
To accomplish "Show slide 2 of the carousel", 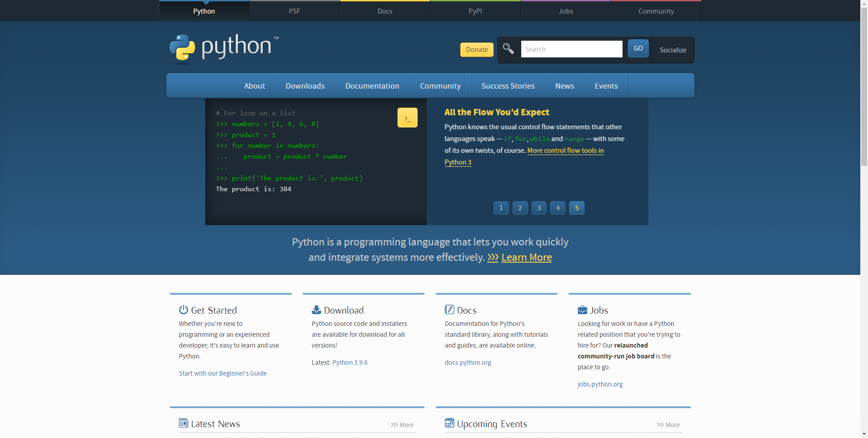I will click(520, 208).
